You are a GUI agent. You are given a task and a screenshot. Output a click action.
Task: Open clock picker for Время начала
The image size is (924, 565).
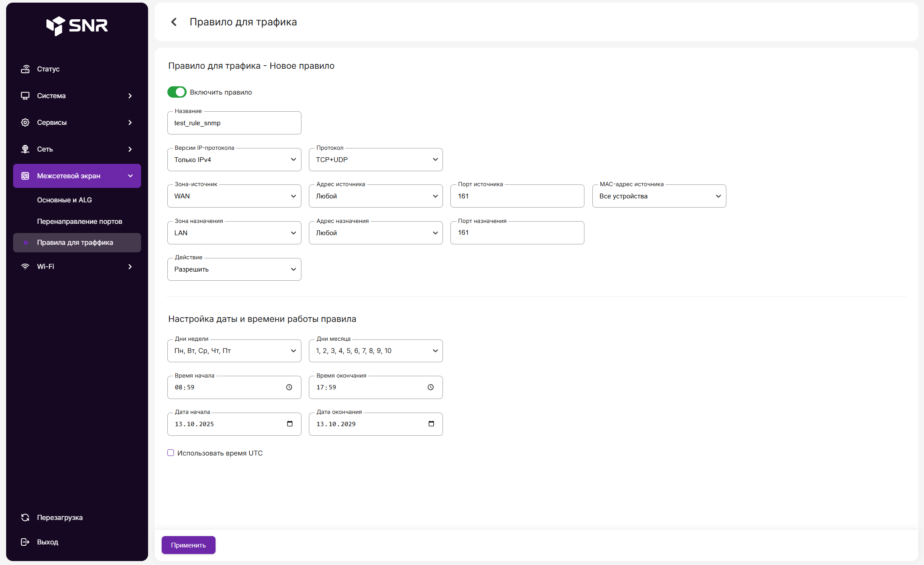(289, 387)
